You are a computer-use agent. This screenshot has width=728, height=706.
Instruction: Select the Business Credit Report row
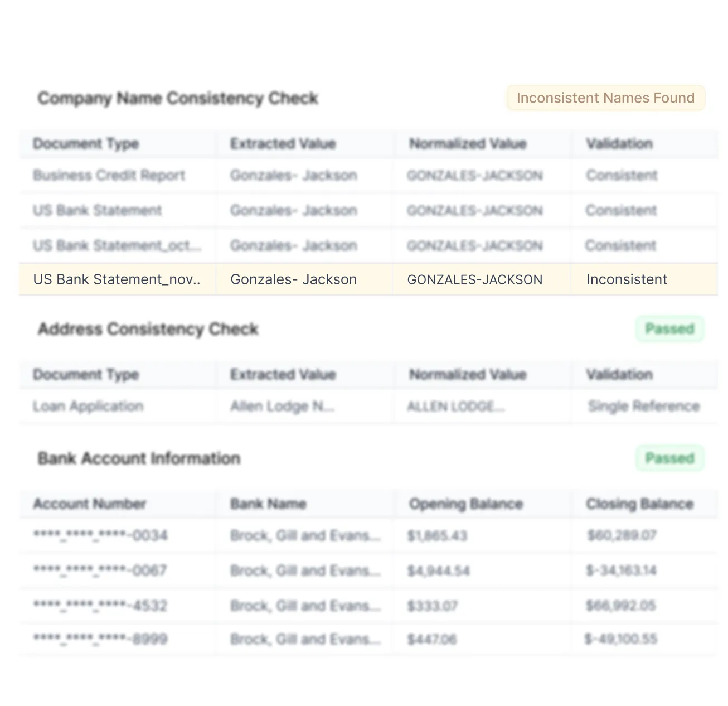tap(109, 175)
